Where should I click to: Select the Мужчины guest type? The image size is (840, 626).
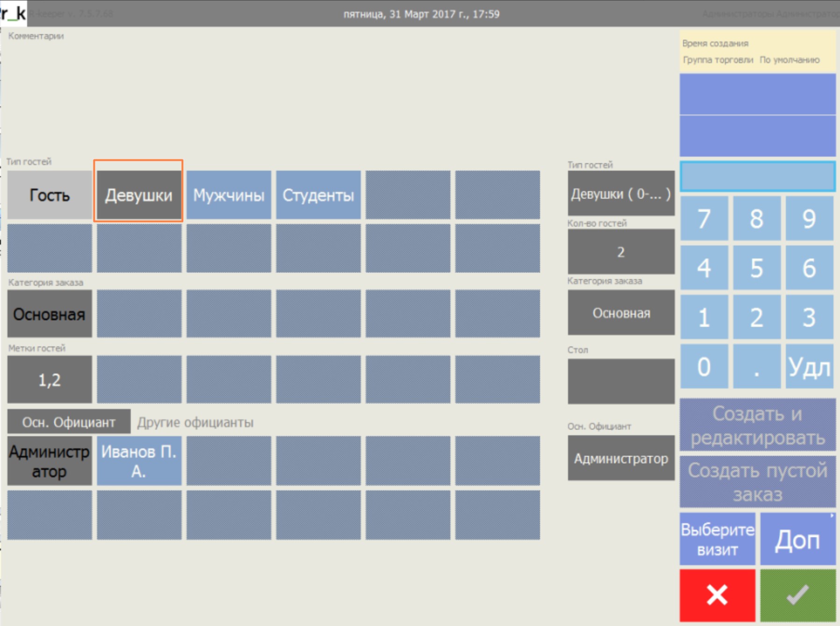pos(228,195)
